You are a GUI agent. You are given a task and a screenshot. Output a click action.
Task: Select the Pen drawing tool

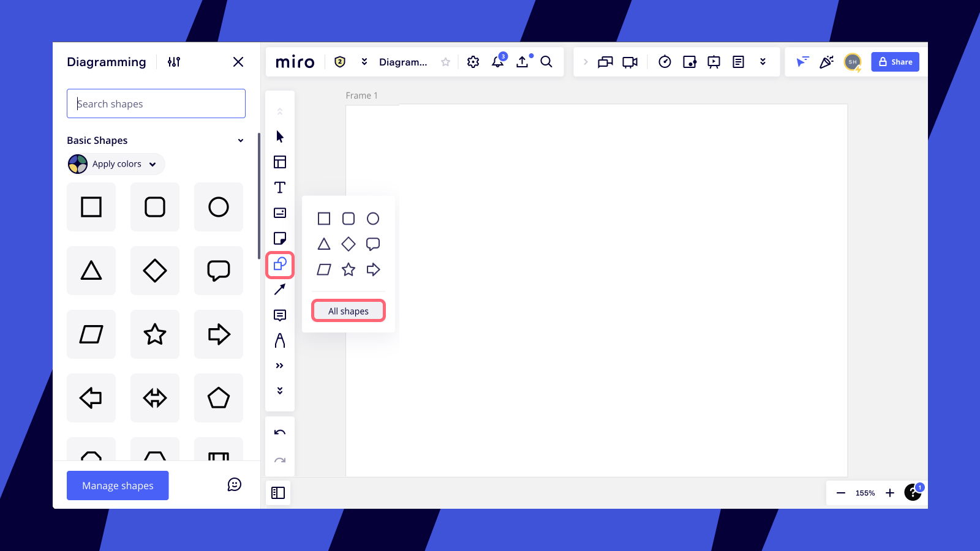[280, 341]
